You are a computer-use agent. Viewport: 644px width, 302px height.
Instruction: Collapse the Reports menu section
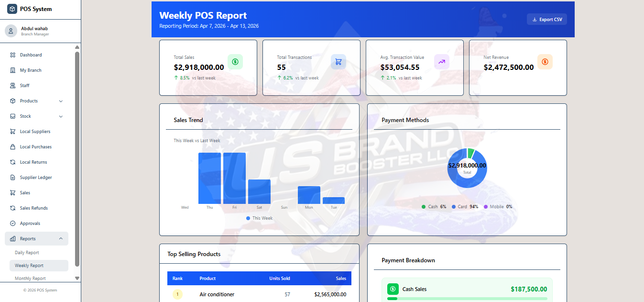tap(61, 239)
